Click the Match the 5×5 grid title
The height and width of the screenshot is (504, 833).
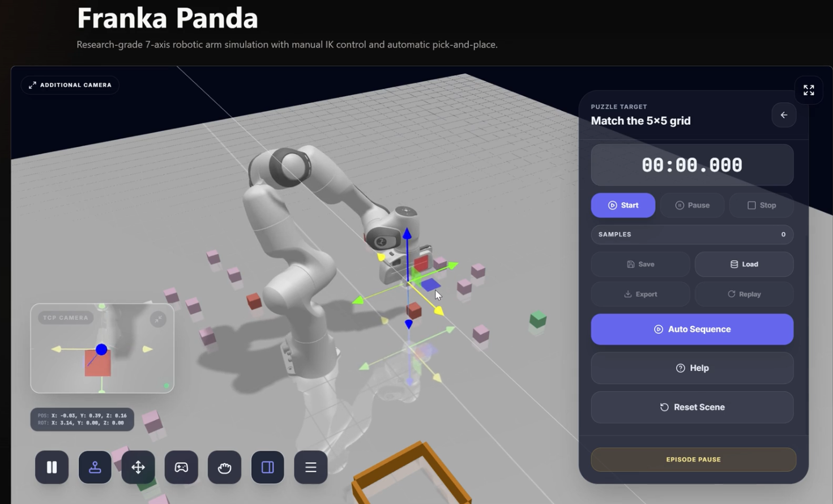(640, 121)
